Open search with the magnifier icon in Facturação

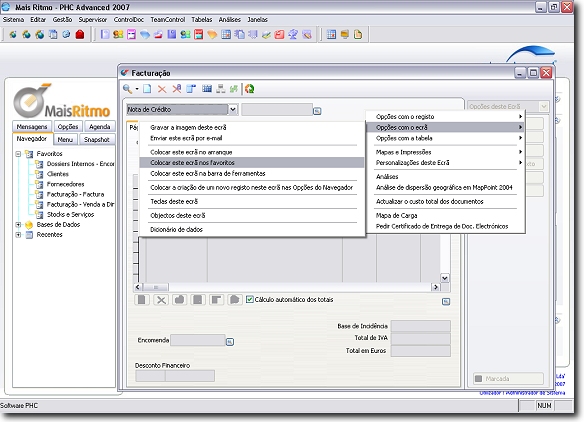pyautogui.click(x=127, y=89)
